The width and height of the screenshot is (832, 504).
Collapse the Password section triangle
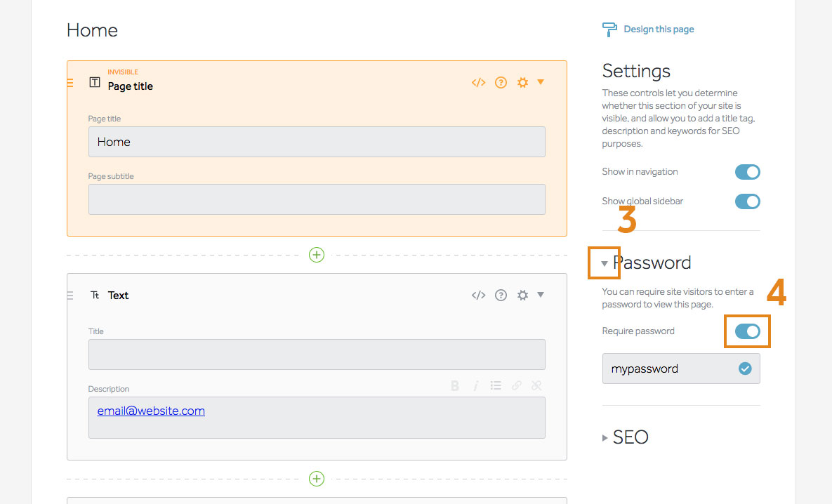click(x=605, y=263)
